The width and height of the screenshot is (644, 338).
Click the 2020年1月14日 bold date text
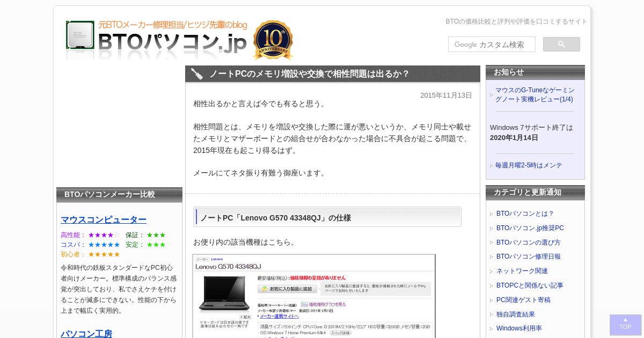(x=514, y=138)
